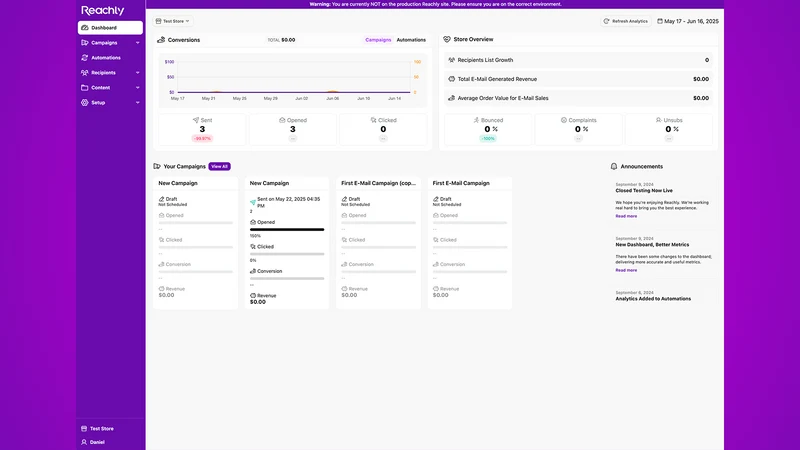Click the Draft pencil icon in First E-Mail Campaign card
The image size is (800, 450).
(x=436, y=199)
